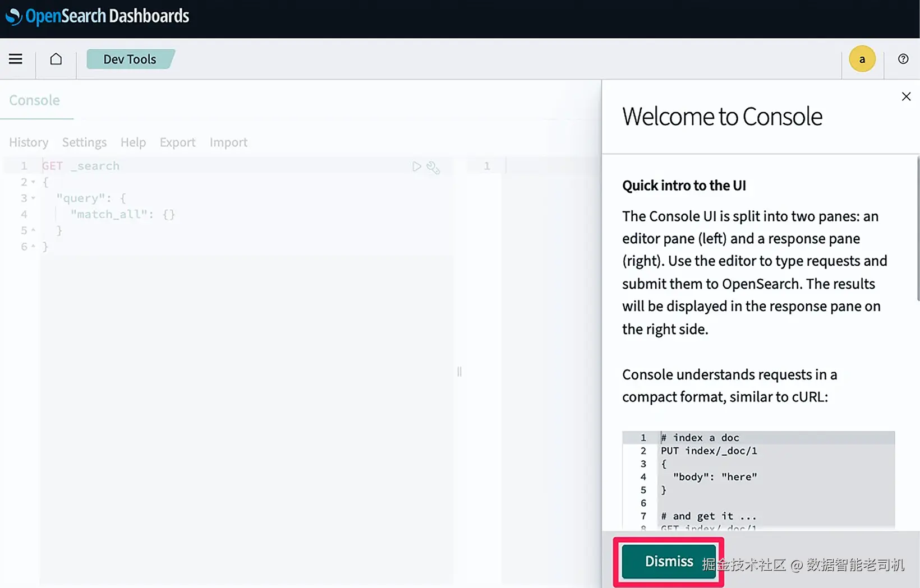This screenshot has height=588, width=920.
Task: Close the Welcome to Console flyout
Action: 906,96
